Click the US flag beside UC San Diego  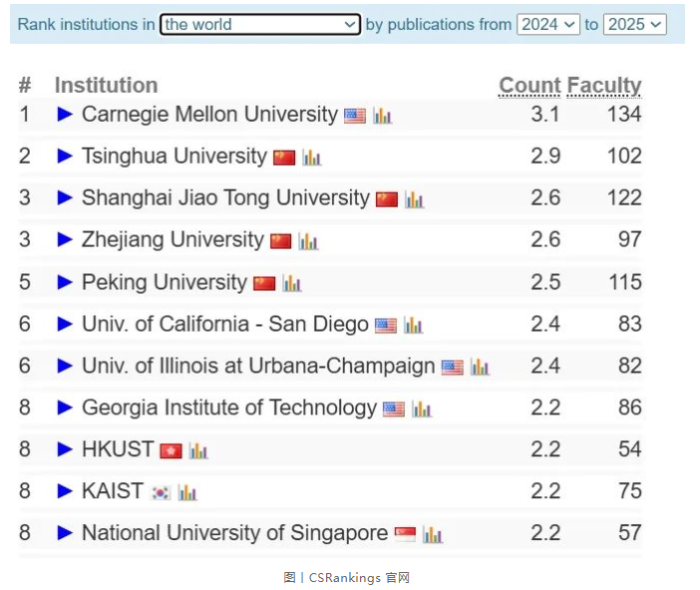386,325
